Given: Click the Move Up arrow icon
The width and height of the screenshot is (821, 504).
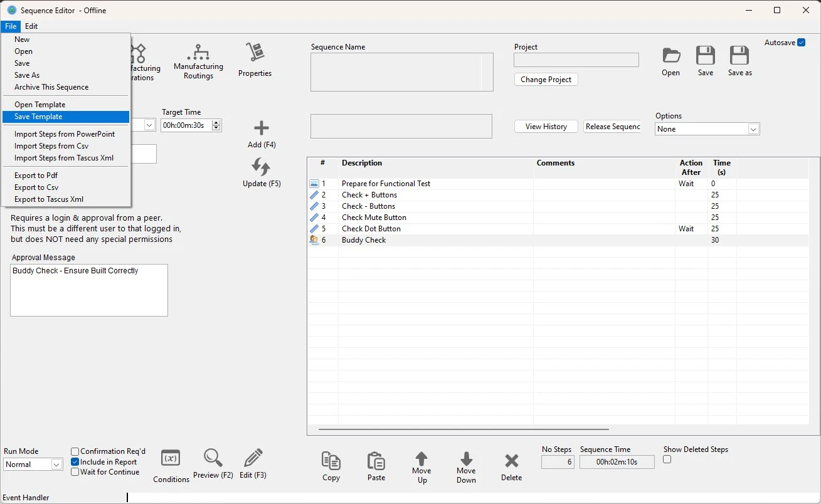Looking at the screenshot, I should [421, 459].
